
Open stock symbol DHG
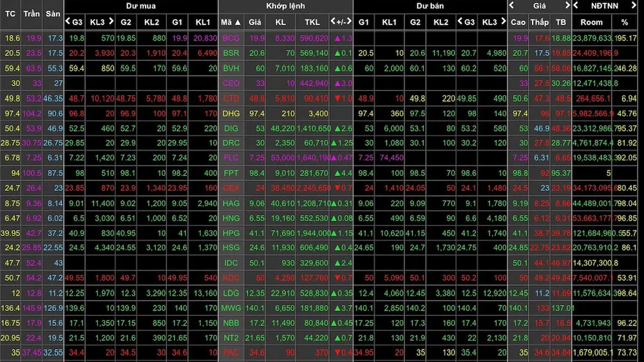pyautogui.click(x=231, y=113)
